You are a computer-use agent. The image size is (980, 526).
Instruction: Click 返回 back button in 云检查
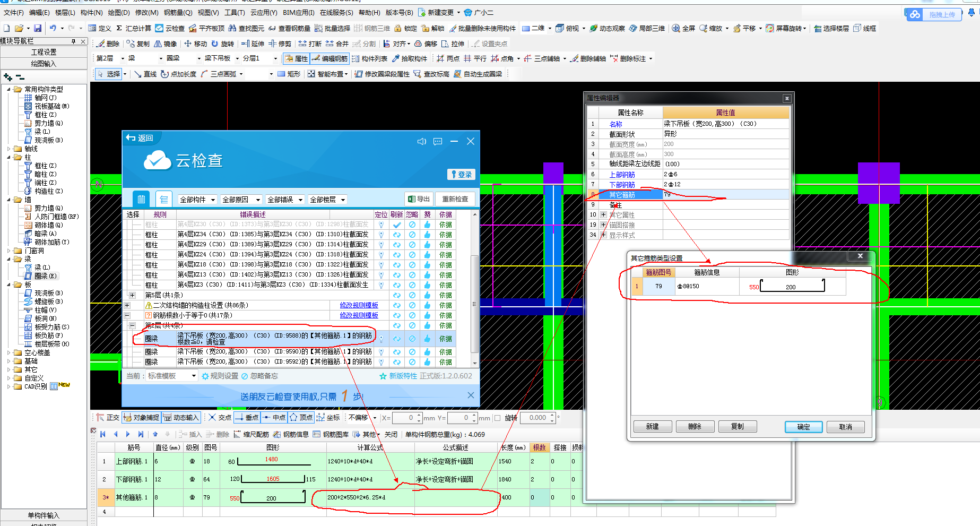(x=140, y=138)
